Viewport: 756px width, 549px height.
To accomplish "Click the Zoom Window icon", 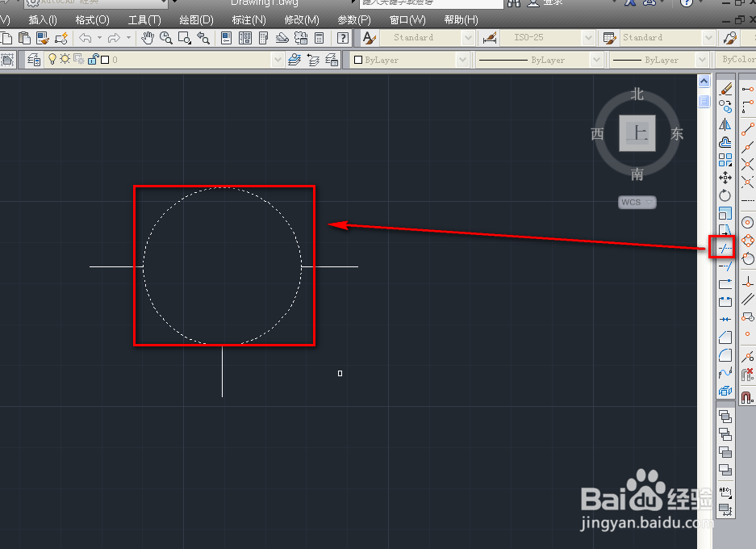I will click(185, 38).
